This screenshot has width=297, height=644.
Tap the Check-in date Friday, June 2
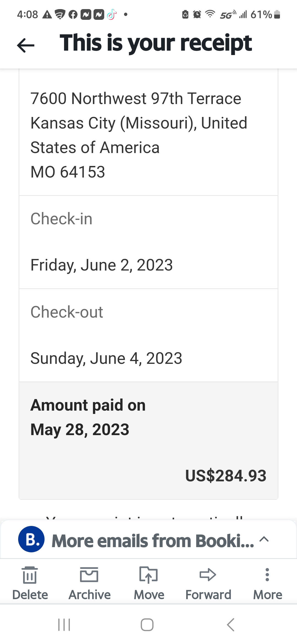(101, 265)
